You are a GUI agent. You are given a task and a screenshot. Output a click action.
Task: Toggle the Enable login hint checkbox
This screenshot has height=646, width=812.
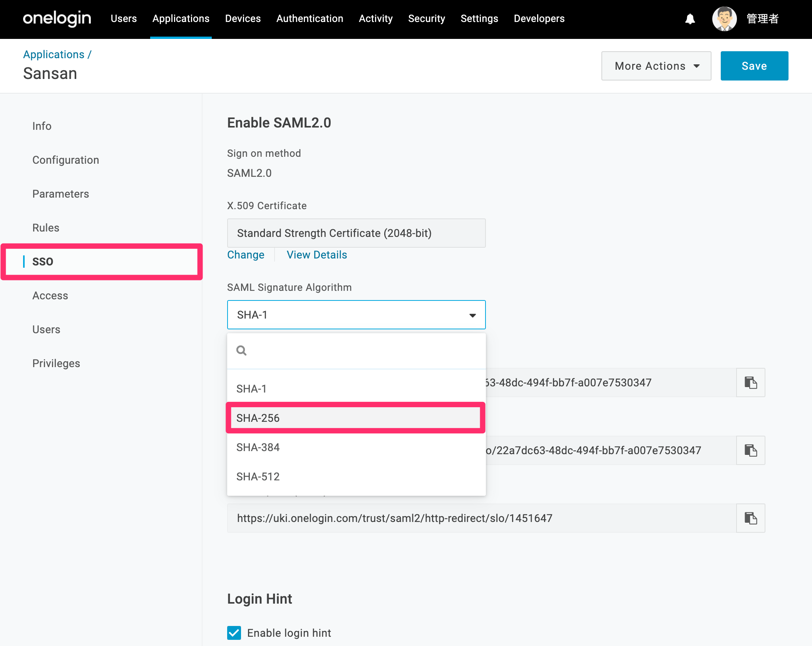point(234,633)
